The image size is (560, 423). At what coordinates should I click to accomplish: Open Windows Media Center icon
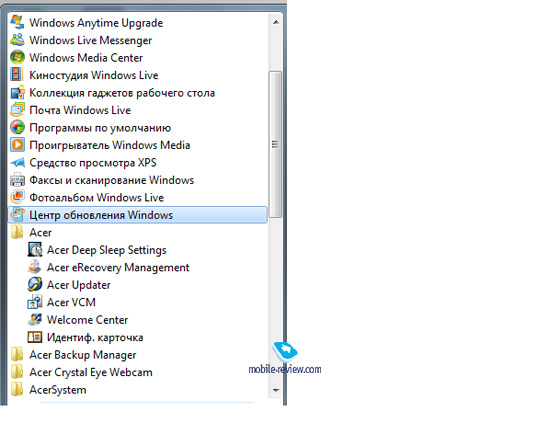pyautogui.click(x=17, y=57)
